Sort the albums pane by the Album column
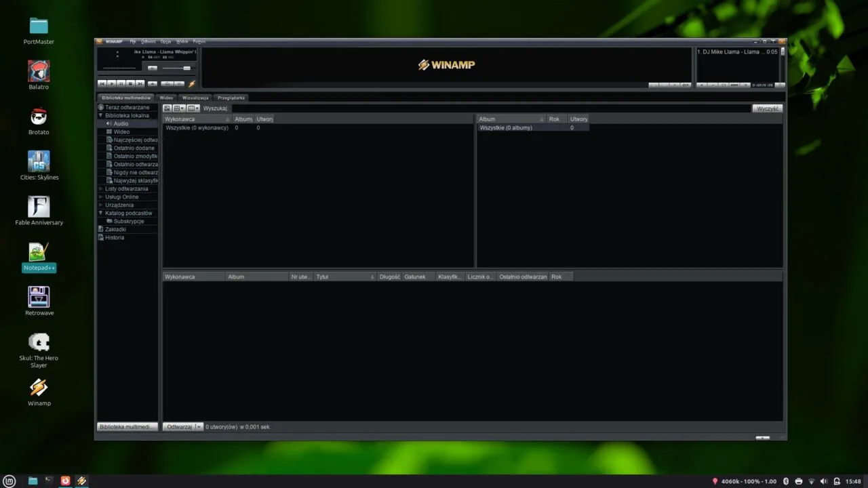Screen dimensions: 868x488 pos(512,119)
